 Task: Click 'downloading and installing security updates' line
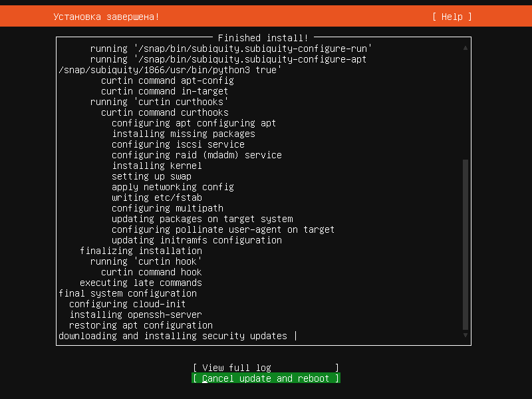(172, 336)
